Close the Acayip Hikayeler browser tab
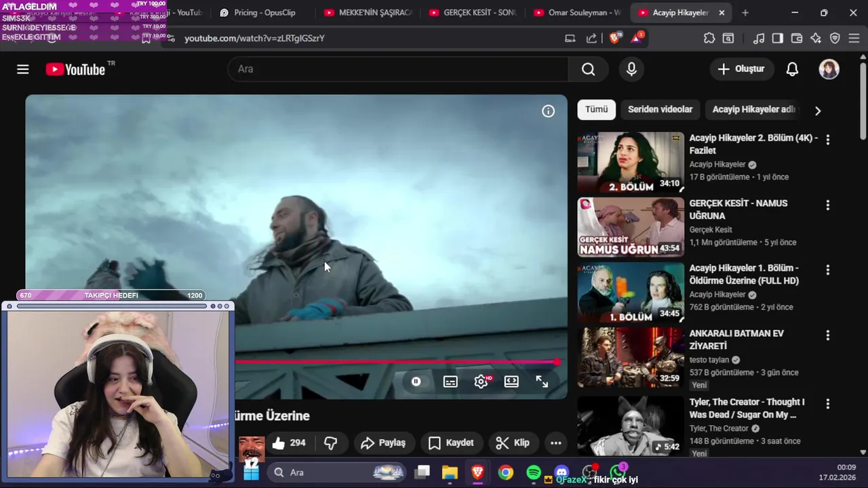 (722, 12)
